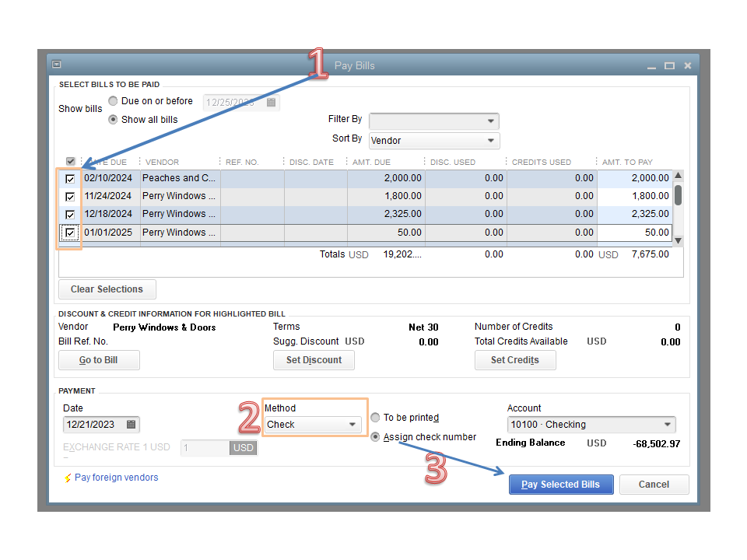Viewport: 747px width, 560px height.
Task: Open the Sort By Vendor dropdown
Action: 434,141
